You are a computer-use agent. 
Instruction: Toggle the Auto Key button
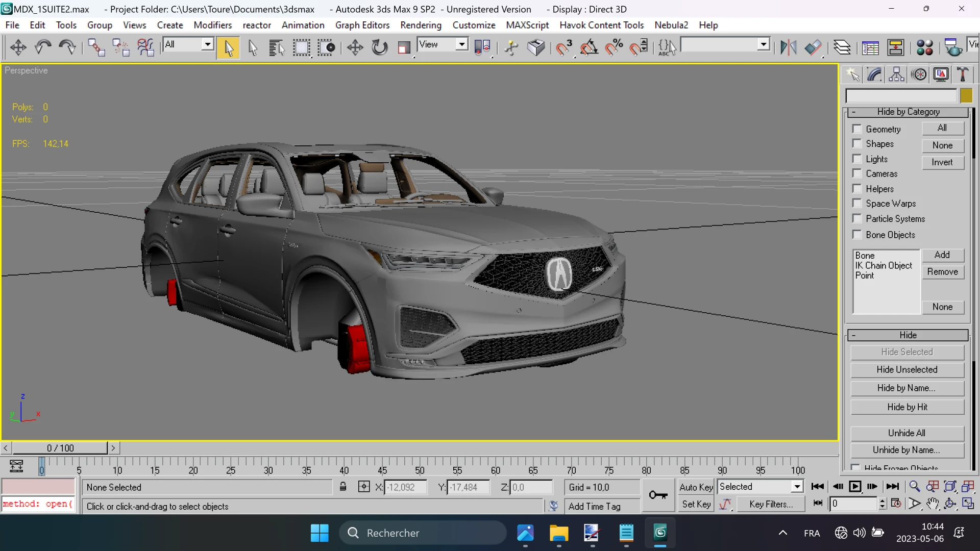tap(696, 487)
